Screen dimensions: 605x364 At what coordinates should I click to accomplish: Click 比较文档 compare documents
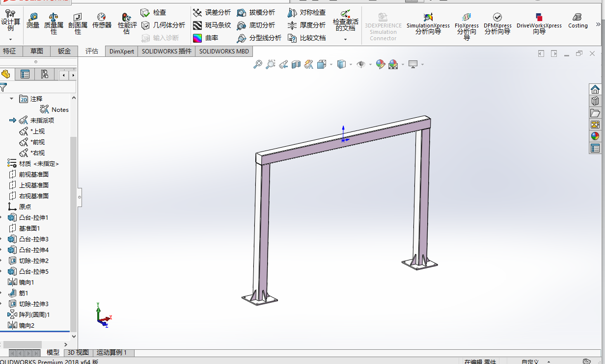[x=306, y=38]
